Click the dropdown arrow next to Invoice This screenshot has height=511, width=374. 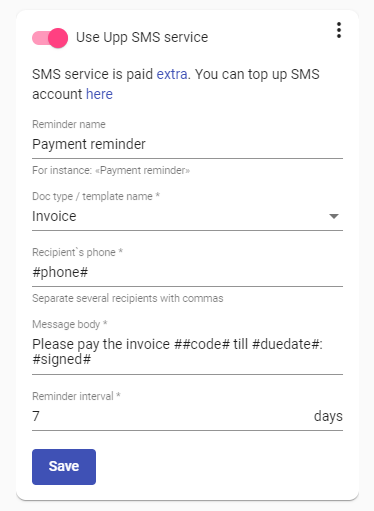pyautogui.click(x=334, y=216)
